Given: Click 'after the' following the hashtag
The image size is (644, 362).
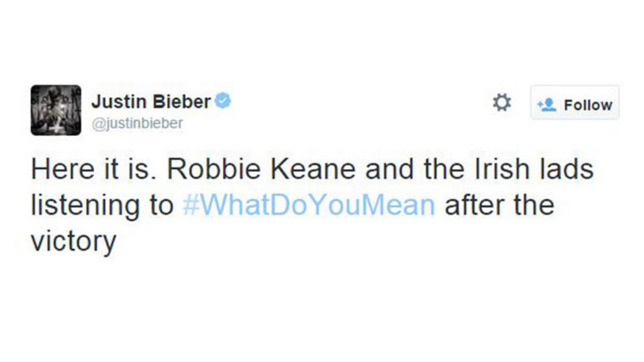Looking at the screenshot, I should [x=499, y=206].
